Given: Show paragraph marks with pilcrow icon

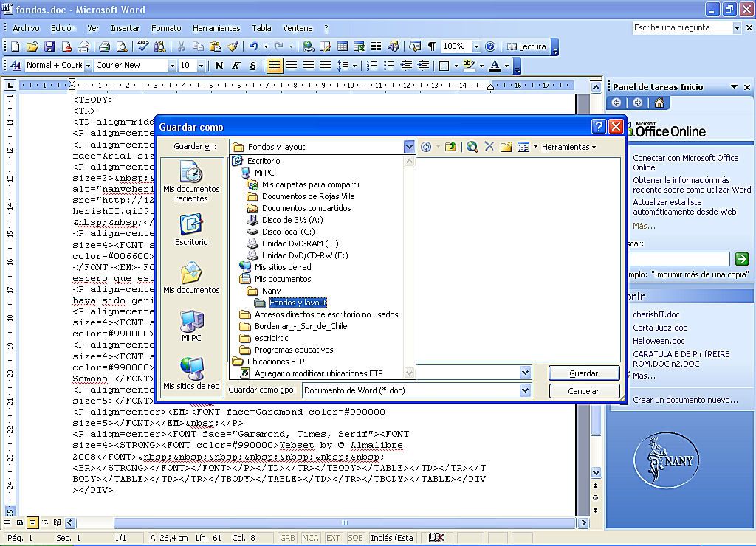Looking at the screenshot, I should [432, 46].
